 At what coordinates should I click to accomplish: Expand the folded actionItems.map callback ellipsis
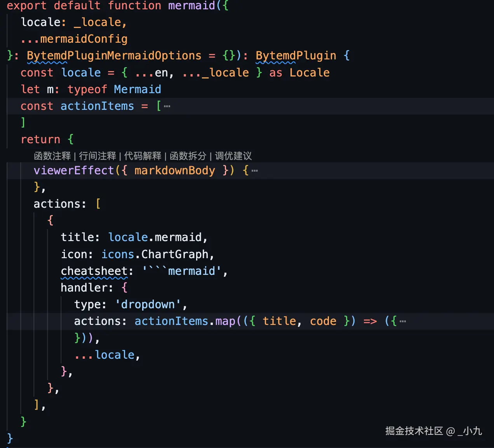click(x=403, y=321)
